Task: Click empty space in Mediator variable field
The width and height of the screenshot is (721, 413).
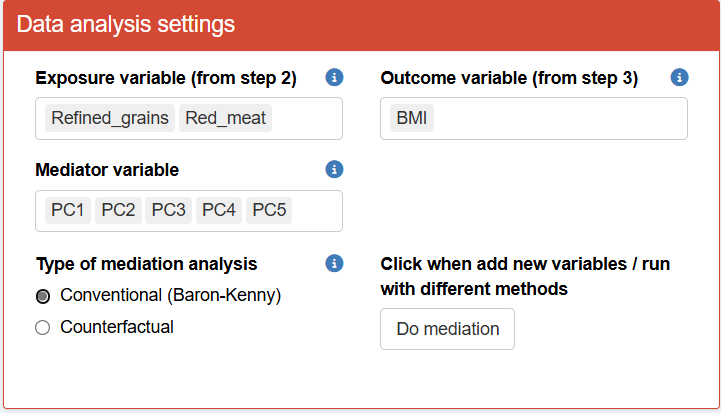Action: click(x=318, y=210)
